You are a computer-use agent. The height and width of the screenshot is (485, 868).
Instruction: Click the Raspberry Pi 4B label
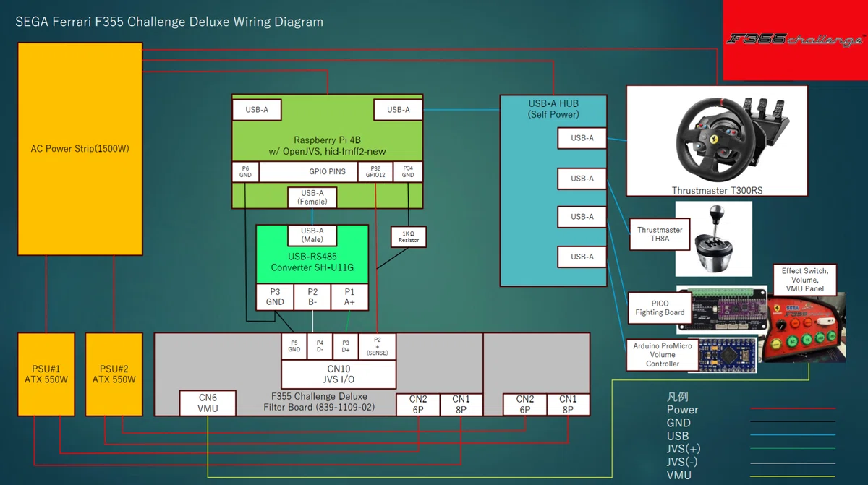[328, 145]
